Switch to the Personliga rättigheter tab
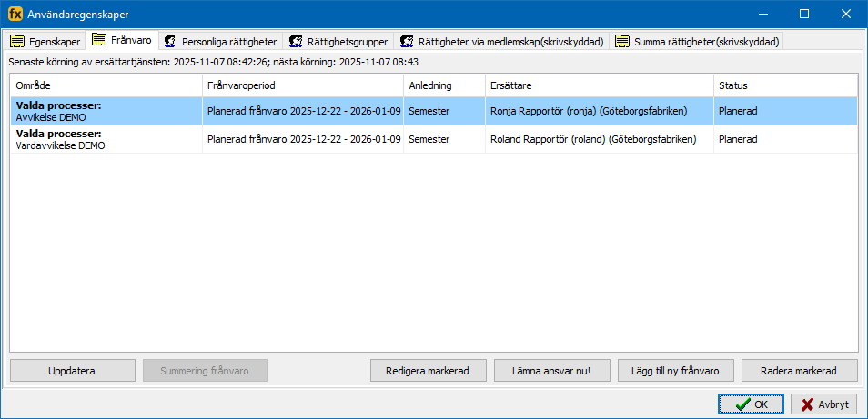The image size is (868, 419). coord(221,42)
